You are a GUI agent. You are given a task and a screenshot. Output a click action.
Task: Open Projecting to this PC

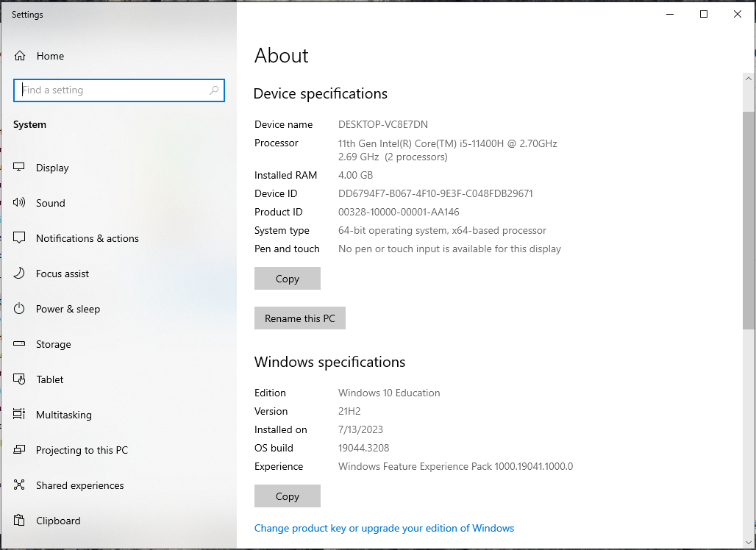tap(118, 450)
